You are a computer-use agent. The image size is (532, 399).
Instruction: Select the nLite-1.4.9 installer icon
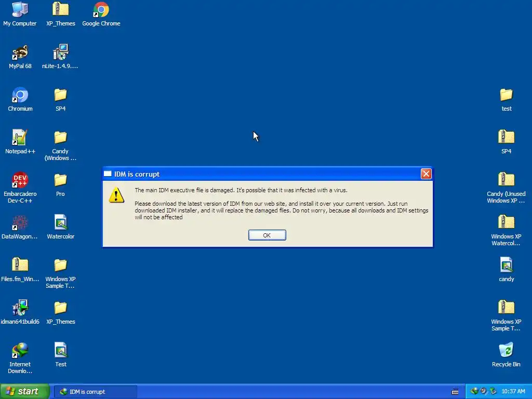tap(60, 57)
